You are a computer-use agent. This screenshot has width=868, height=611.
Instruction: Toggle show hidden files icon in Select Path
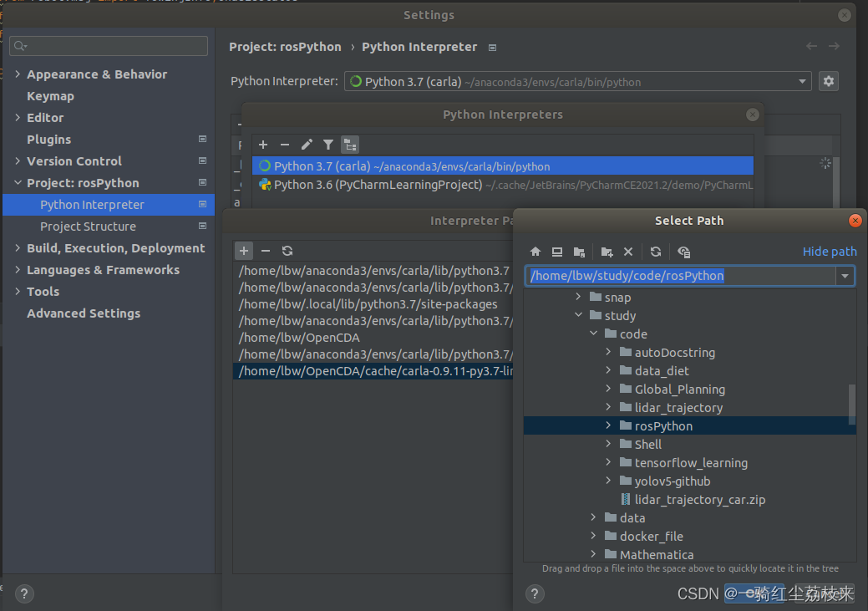tap(683, 252)
